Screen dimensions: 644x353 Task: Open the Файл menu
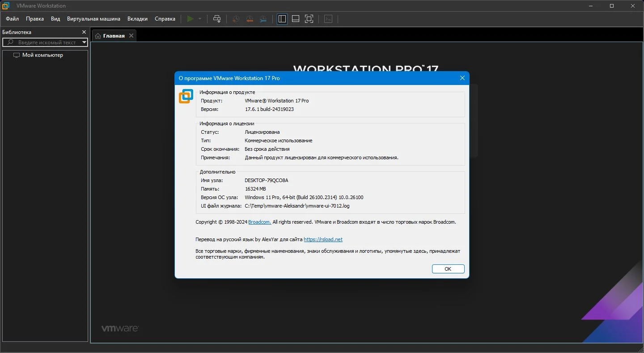click(13, 19)
